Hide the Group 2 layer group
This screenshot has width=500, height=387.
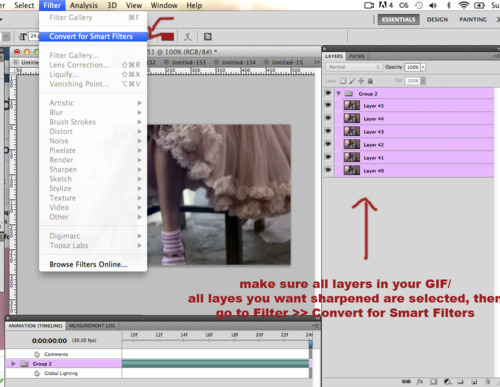[328, 93]
